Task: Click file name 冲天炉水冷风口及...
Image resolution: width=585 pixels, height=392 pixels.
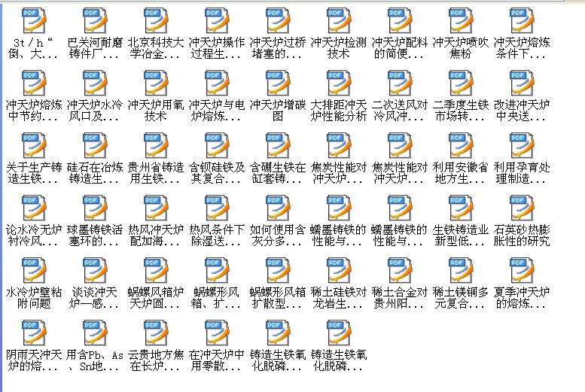Action: tap(95, 111)
